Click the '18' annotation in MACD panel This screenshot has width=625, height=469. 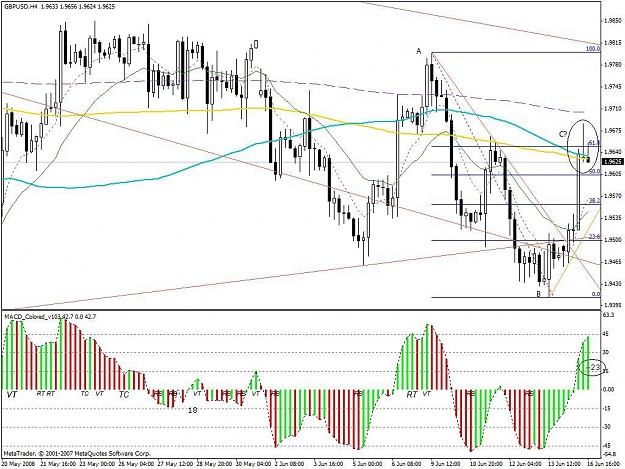pyautogui.click(x=193, y=410)
